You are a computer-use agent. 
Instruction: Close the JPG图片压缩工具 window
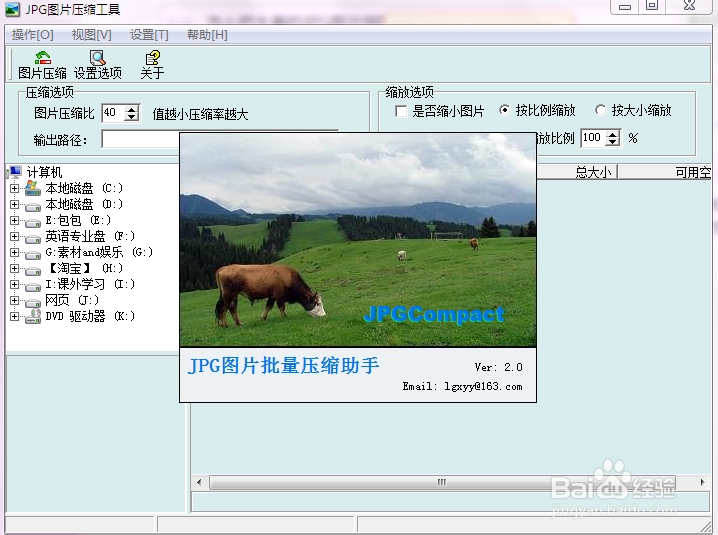tap(690, 5)
